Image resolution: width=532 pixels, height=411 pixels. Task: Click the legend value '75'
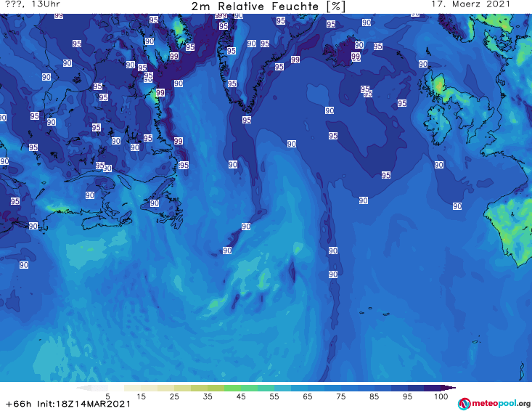pyautogui.click(x=340, y=396)
